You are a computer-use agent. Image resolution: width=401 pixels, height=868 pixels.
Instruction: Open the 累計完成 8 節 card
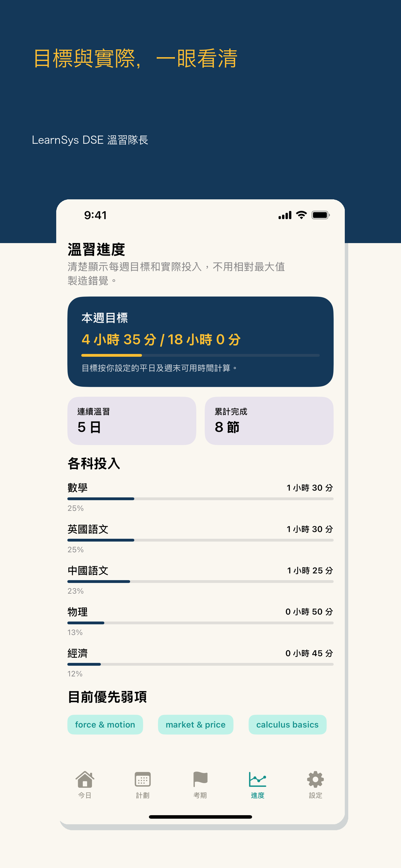(269, 421)
